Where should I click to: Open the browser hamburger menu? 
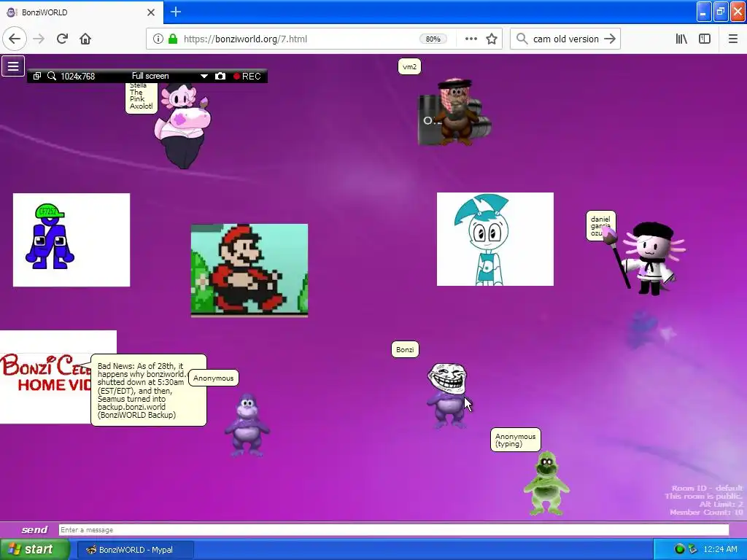click(x=732, y=39)
